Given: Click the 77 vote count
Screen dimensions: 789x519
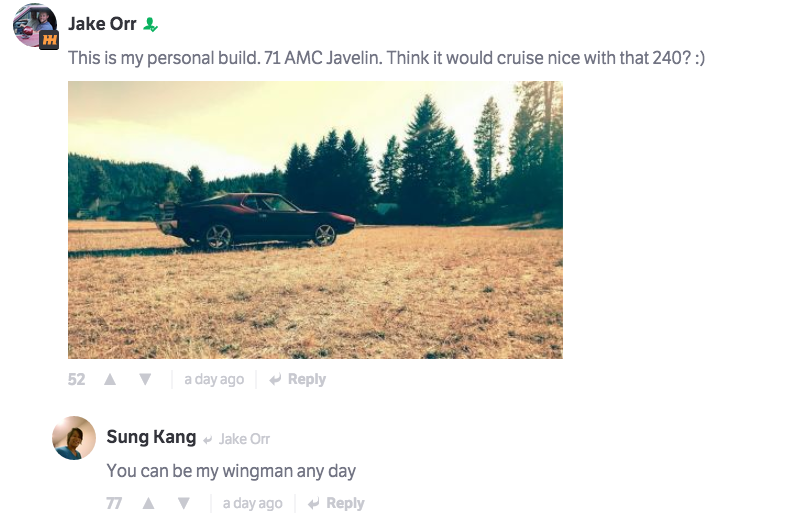Looking at the screenshot, I should (x=115, y=504).
